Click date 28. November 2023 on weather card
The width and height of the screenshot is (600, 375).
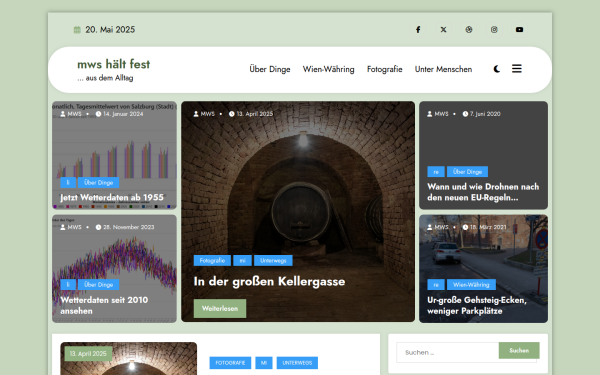click(x=125, y=227)
